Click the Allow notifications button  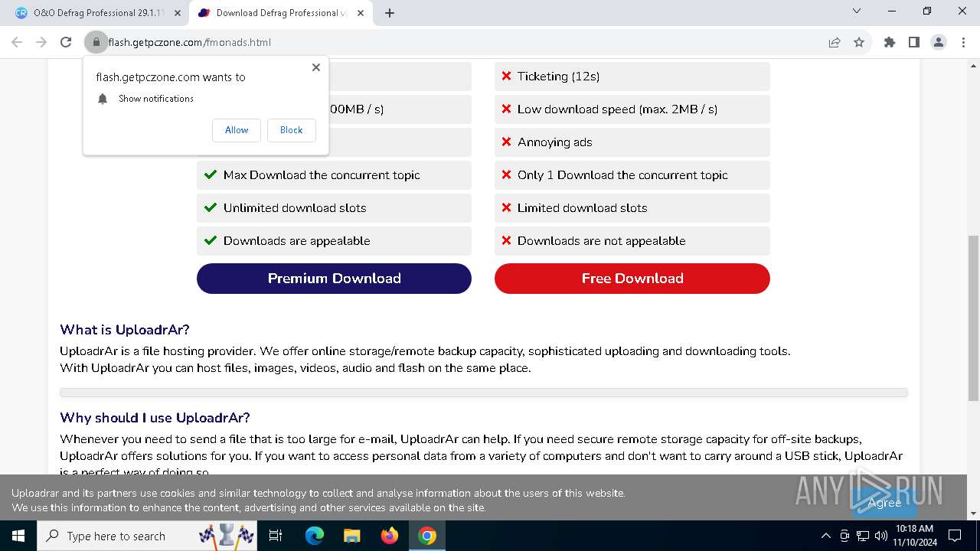click(x=237, y=130)
